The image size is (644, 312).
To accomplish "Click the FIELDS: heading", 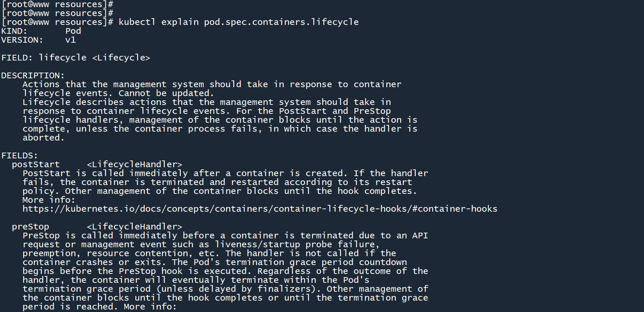I will [20, 155].
